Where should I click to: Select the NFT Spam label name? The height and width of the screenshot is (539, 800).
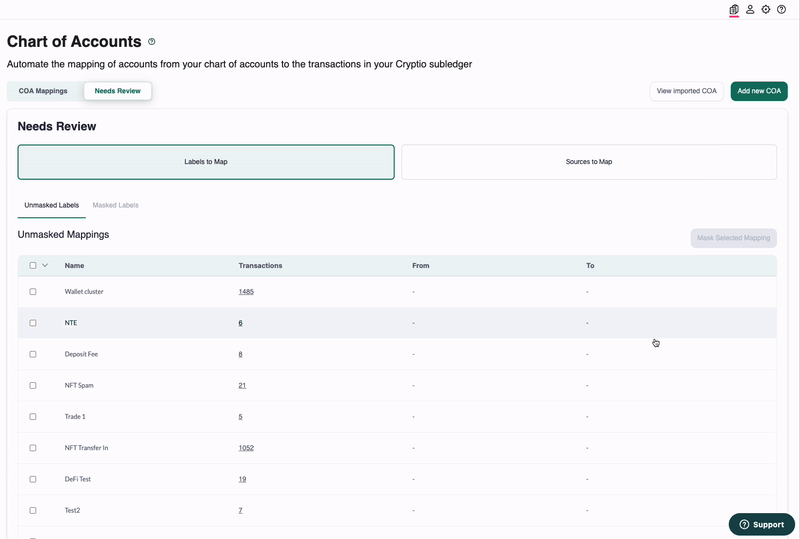pyautogui.click(x=79, y=385)
